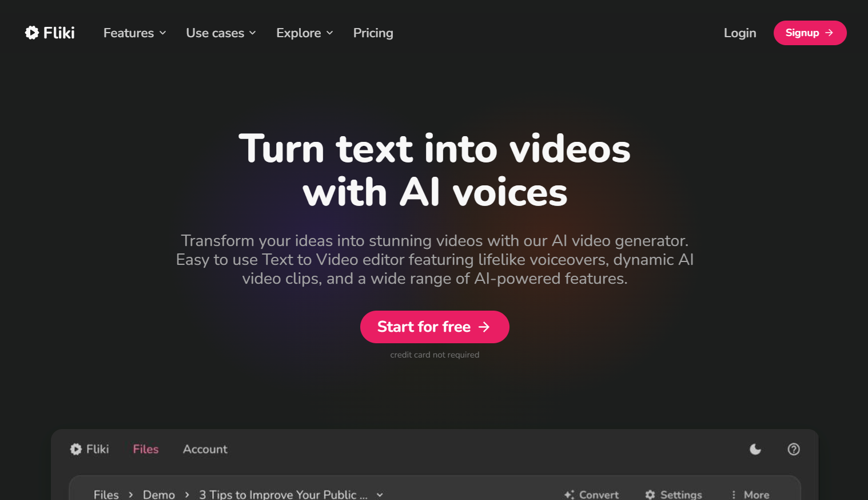Click the arrow icon on Signup button
Image resolution: width=868 pixels, height=500 pixels.
pyautogui.click(x=829, y=33)
